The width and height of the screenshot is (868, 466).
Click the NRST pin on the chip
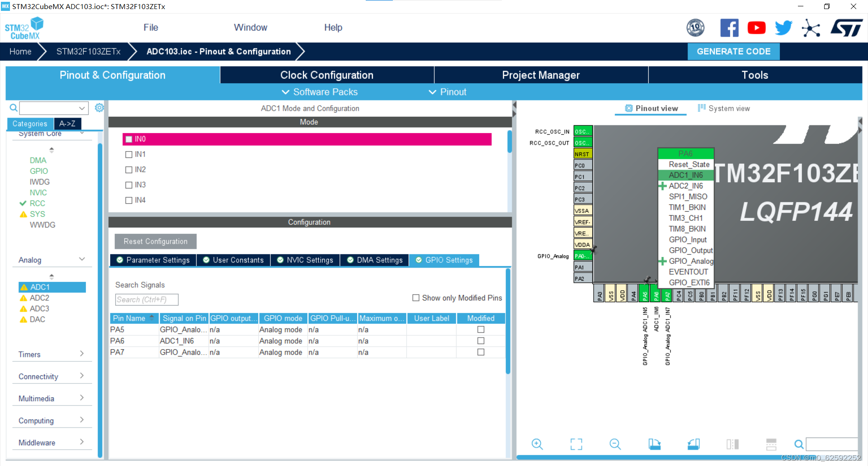583,154
